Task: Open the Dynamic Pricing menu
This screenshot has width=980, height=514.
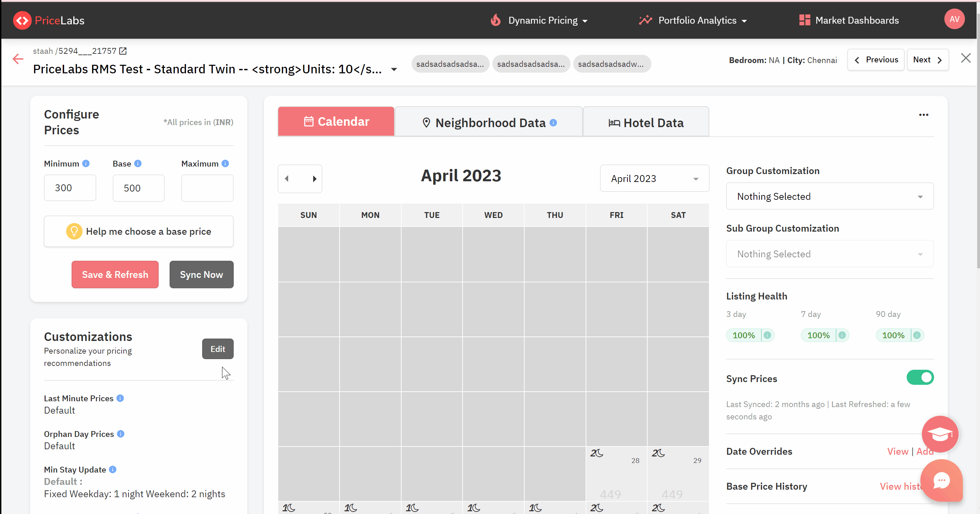Action: [x=539, y=20]
